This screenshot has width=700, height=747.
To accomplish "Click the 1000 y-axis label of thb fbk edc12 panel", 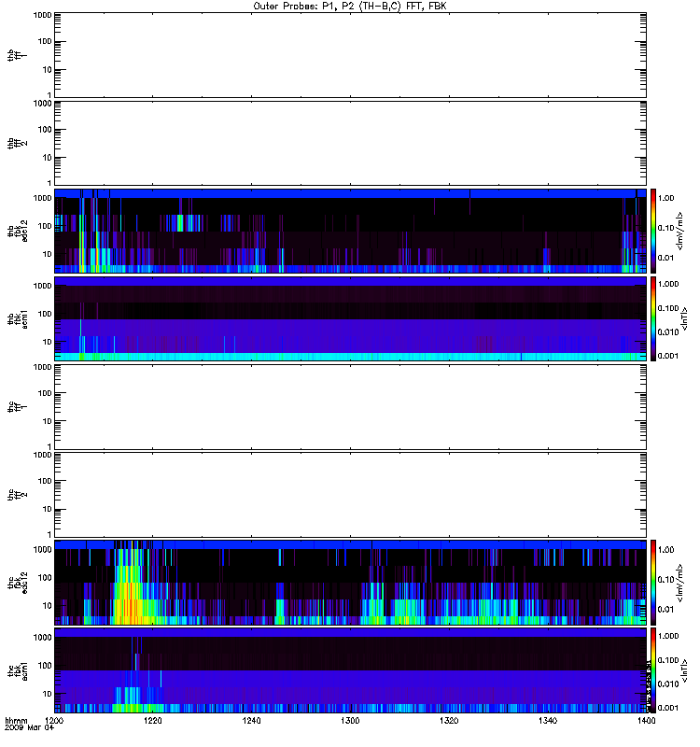I will pos(42,198).
